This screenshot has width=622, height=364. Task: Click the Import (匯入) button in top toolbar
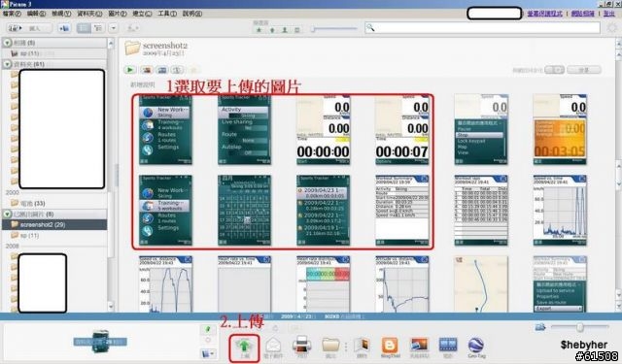(30, 28)
